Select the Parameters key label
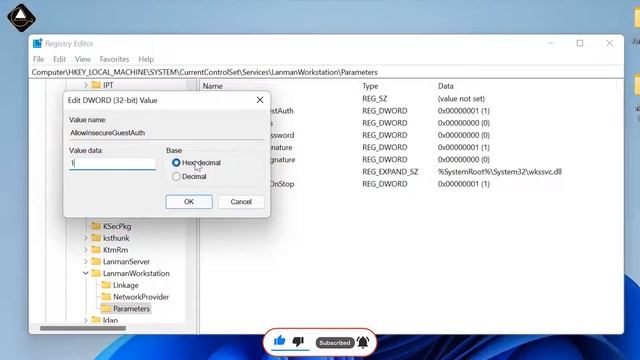Viewport: 640px width, 360px height. click(131, 309)
